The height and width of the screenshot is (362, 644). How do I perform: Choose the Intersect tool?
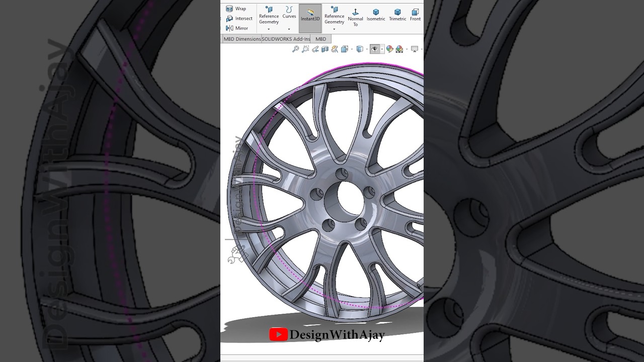point(239,19)
